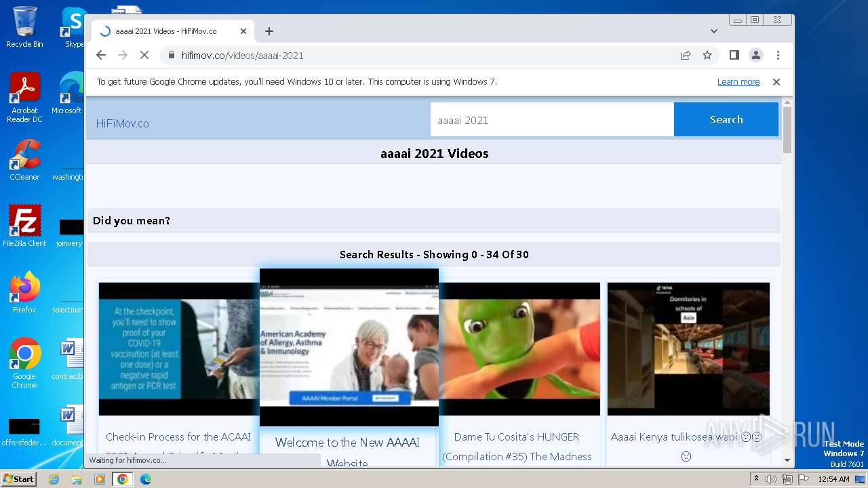The image size is (868, 488).
Task: Bookmark this page with the star icon
Action: (x=707, y=55)
